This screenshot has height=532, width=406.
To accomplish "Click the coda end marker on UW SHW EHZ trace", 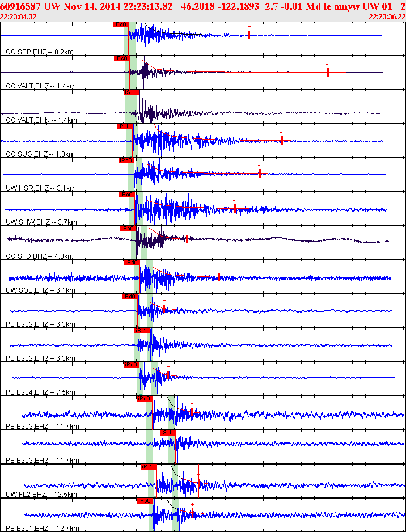I will point(235,208).
